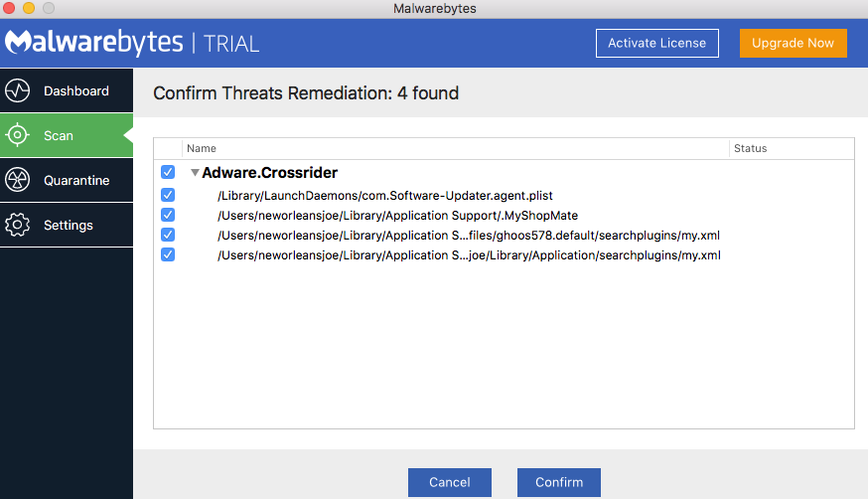Click the Quarantine radiation icon
The height and width of the screenshot is (499, 868).
tap(17, 180)
